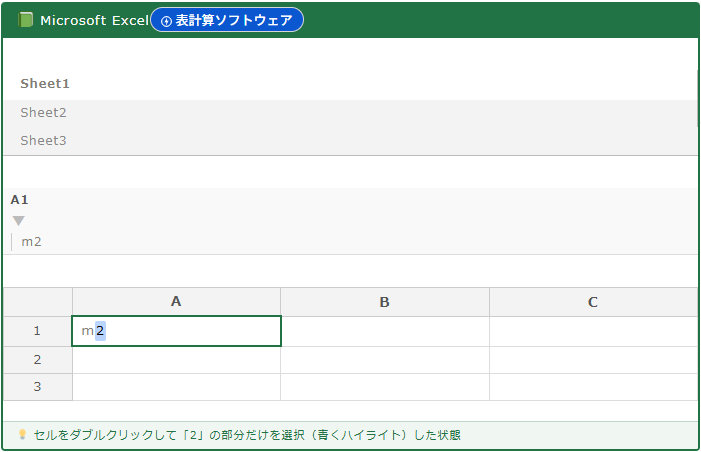701x452 pixels.
Task: Select column C header
Action: click(592, 302)
